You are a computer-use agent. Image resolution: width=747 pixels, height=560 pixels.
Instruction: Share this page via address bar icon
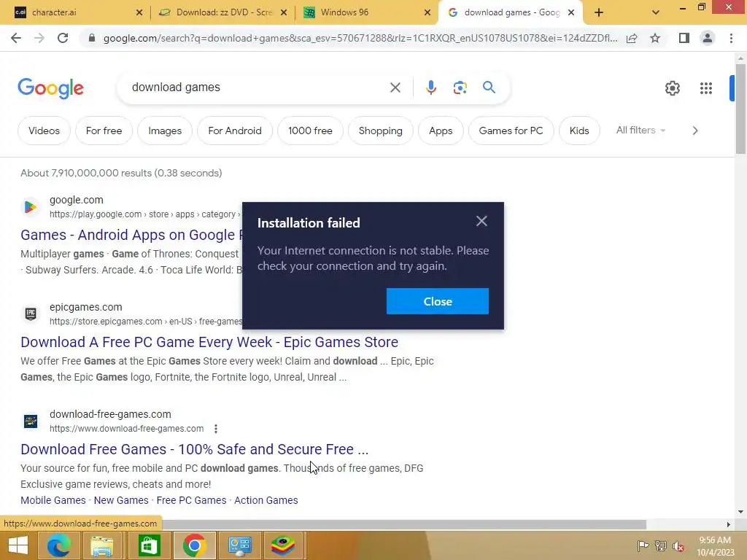pyautogui.click(x=632, y=38)
